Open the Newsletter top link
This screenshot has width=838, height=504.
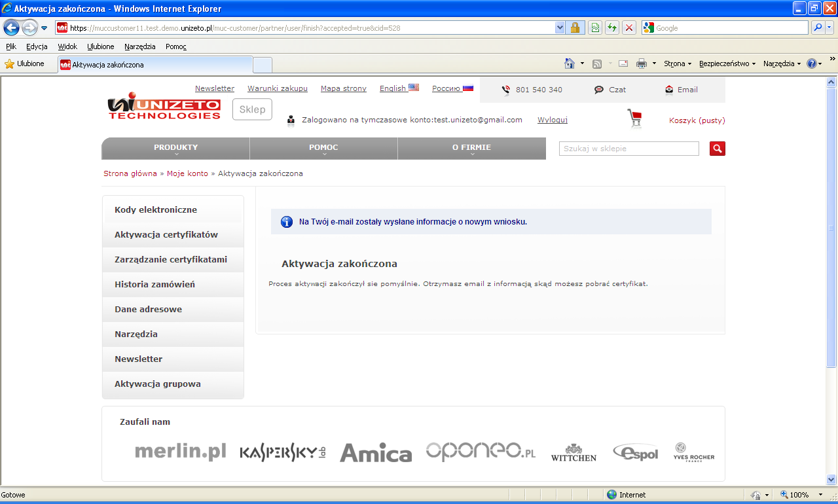point(215,88)
